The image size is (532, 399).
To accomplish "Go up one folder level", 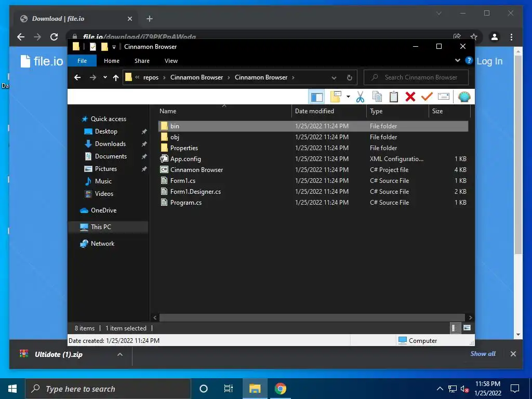I will coord(116,78).
